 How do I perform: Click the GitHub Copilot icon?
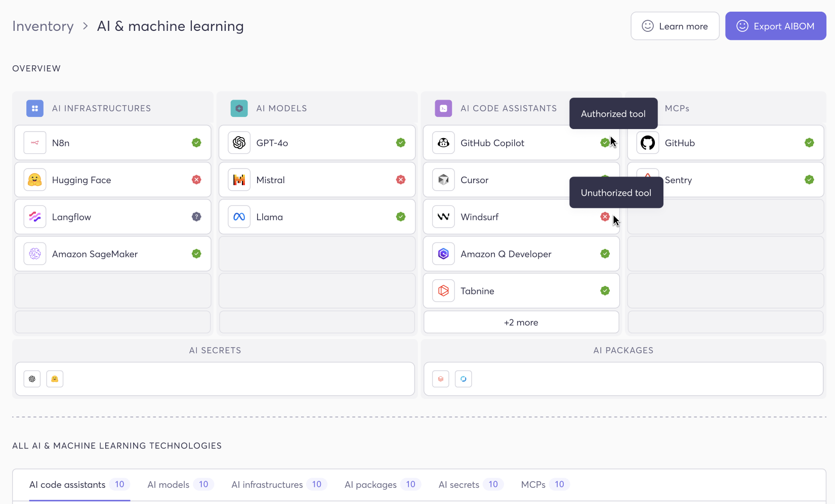(443, 143)
